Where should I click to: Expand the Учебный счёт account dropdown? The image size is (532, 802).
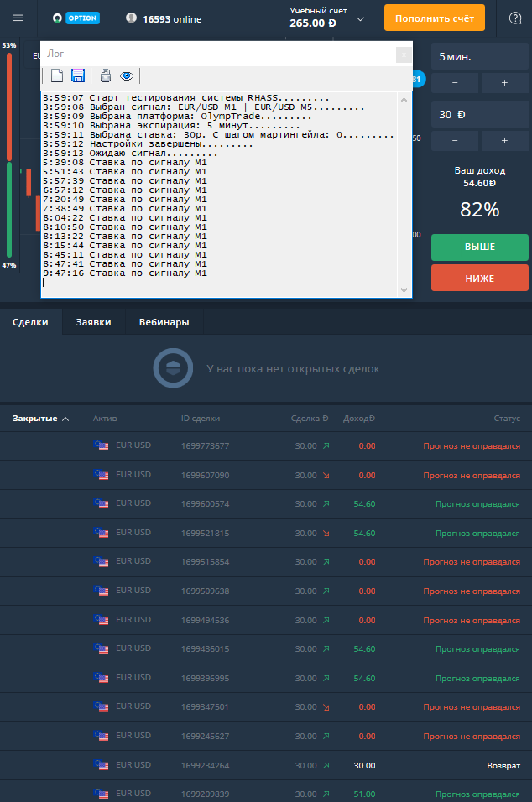click(360, 19)
